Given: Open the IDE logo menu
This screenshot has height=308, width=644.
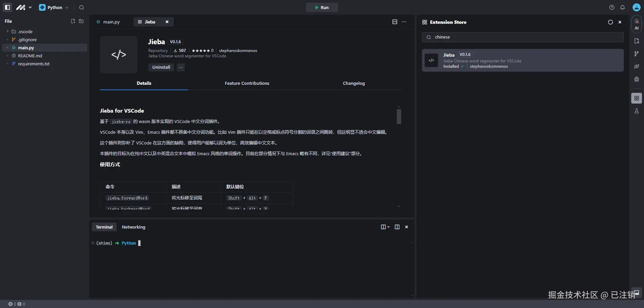Looking at the screenshot, I should coord(23,7).
